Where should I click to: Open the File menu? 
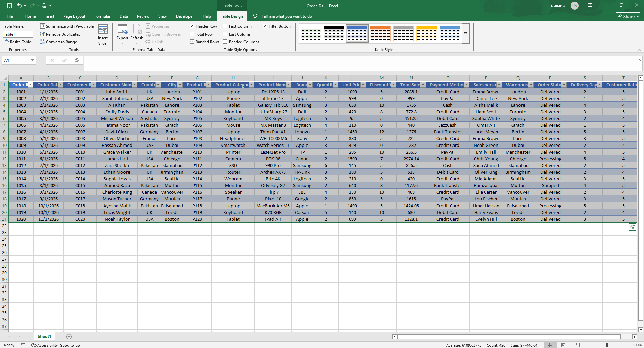pyautogui.click(x=10, y=16)
